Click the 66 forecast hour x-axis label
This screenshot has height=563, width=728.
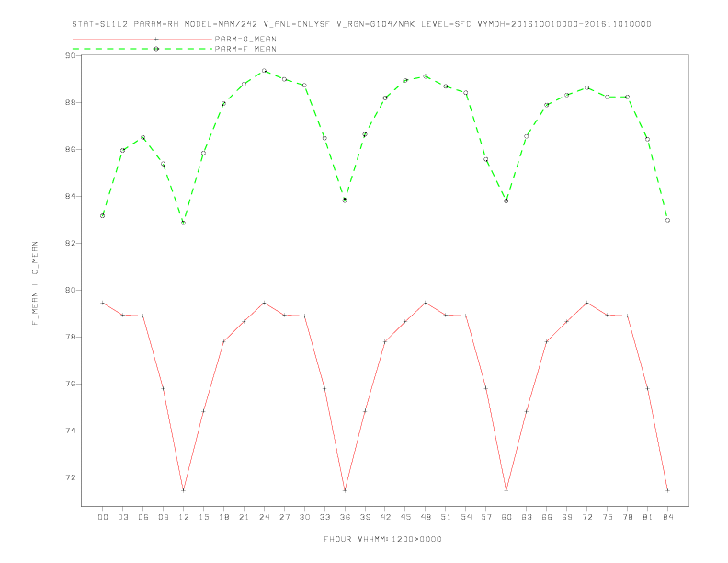click(x=547, y=517)
